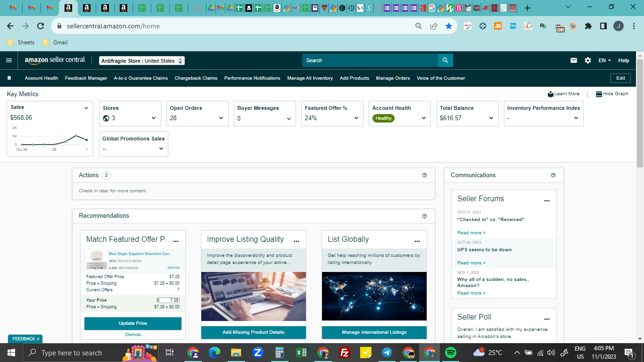Open the List Globally card options menu
The height and width of the screenshot is (362, 644).
pos(417,241)
